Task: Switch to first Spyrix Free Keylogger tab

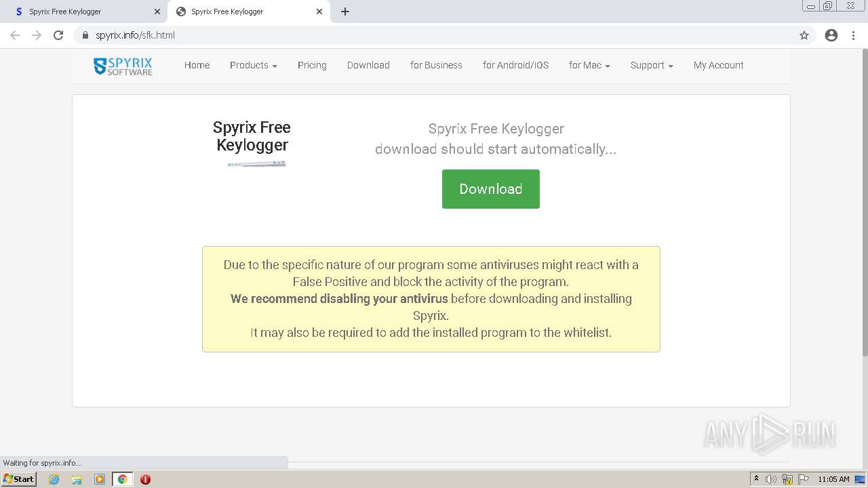Action: (83, 12)
